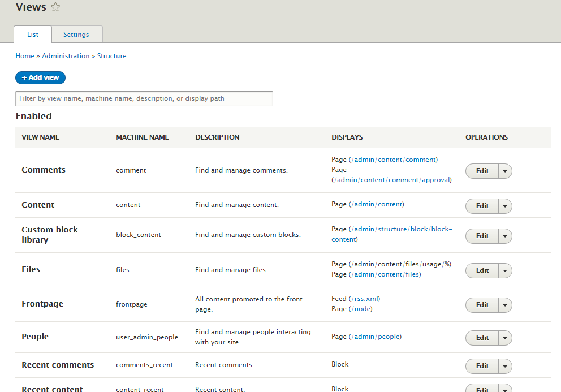Edit the People view
The width and height of the screenshot is (561, 392).
(x=482, y=338)
